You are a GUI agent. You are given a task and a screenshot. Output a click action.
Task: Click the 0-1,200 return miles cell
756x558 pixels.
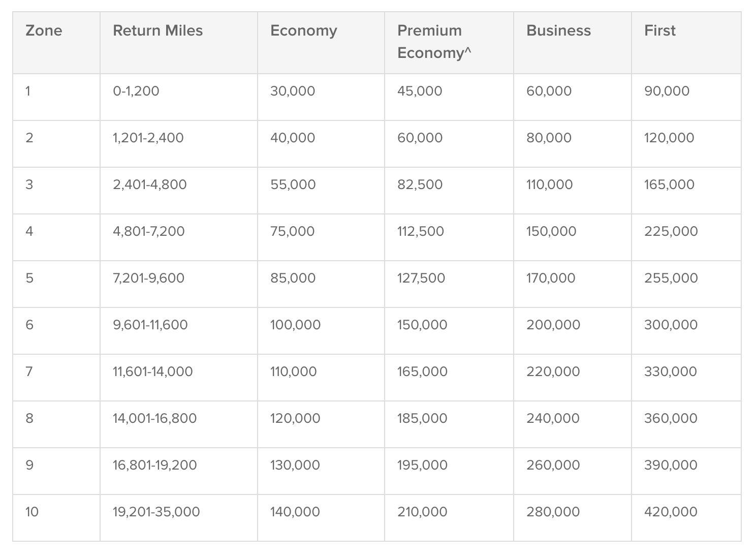click(x=136, y=91)
